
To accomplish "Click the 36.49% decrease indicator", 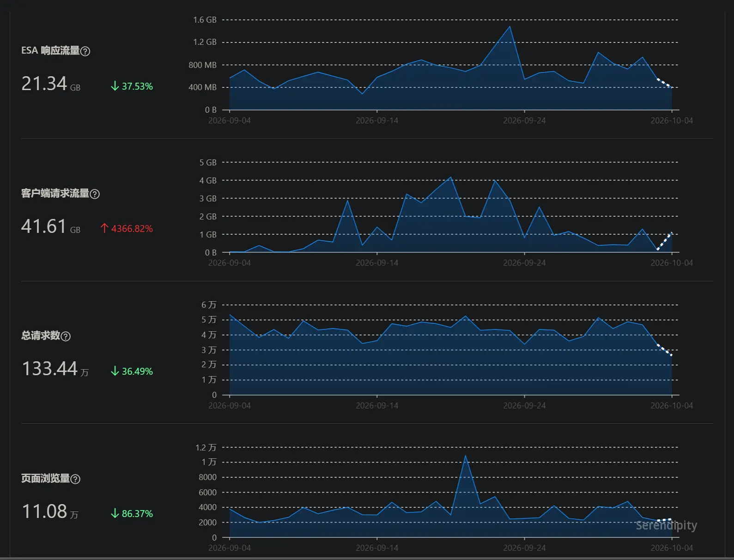I will click(132, 371).
